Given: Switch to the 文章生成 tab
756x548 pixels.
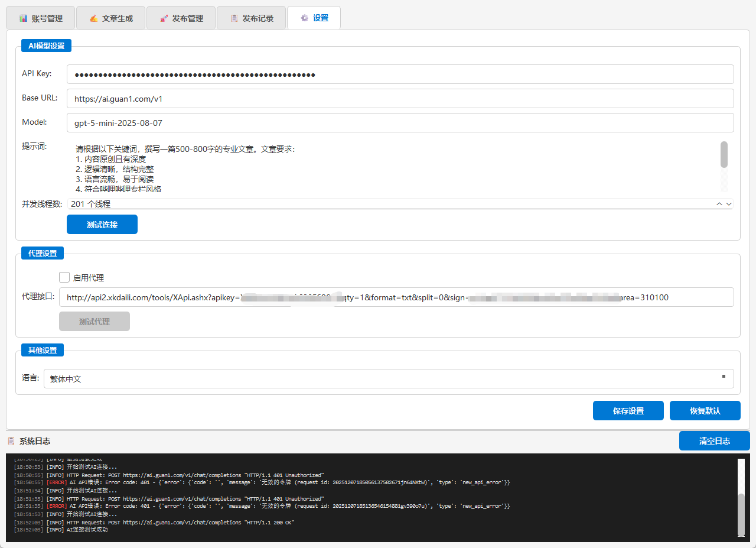Looking at the screenshot, I should click(x=110, y=18).
